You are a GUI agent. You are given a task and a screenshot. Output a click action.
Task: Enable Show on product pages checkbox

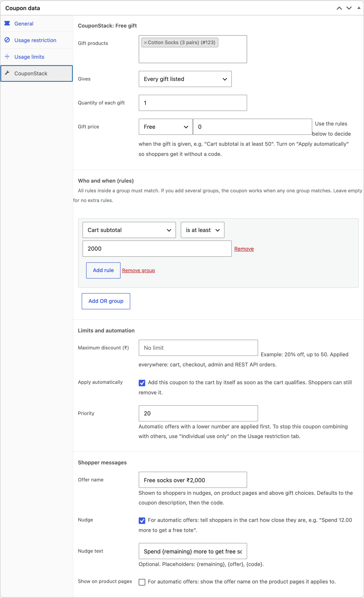pyautogui.click(x=142, y=582)
